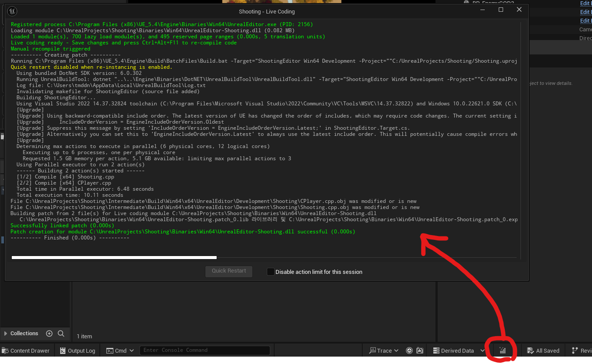Screen dimensions: 592x364
Task: Open the Collections search magnifier
Action: coord(61,334)
